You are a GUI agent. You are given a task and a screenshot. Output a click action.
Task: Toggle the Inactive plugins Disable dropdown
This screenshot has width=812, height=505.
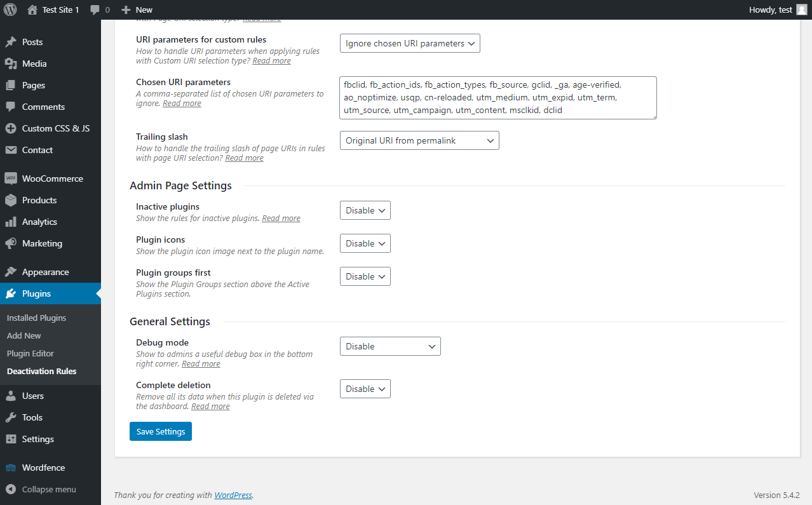tap(365, 210)
